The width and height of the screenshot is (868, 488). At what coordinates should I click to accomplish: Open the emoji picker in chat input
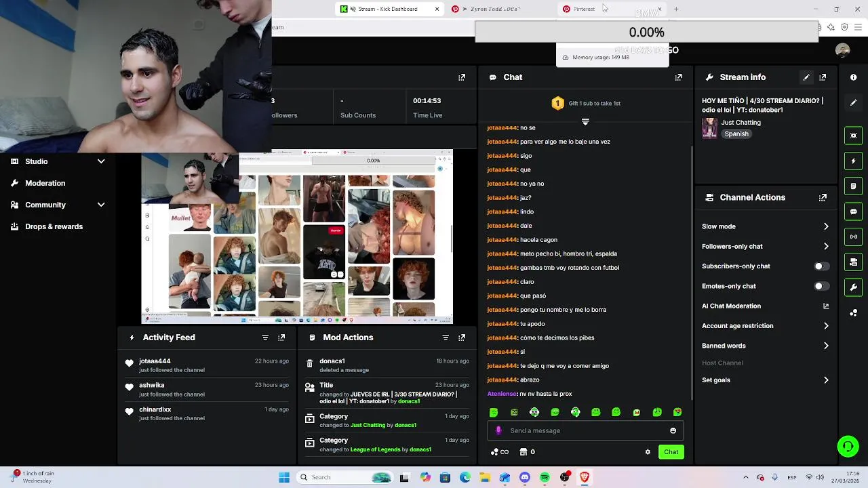pyautogui.click(x=673, y=430)
